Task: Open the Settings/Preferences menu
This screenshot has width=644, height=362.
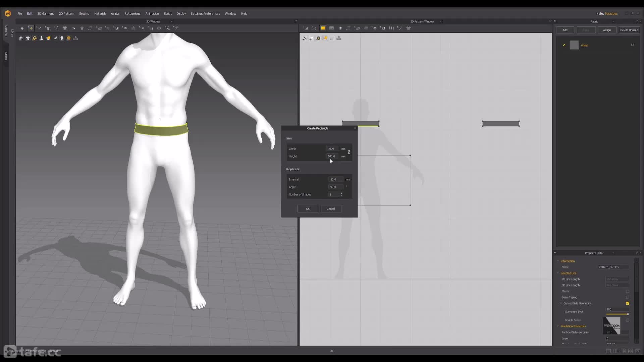Action: point(205,14)
